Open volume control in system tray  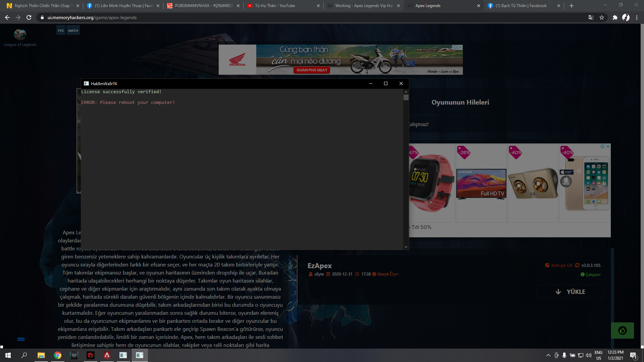pos(589,355)
